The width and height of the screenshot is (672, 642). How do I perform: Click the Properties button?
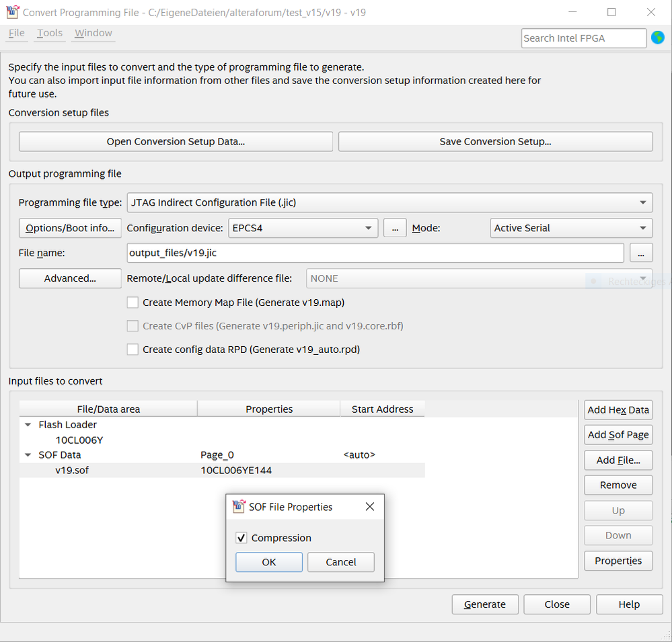click(618, 561)
